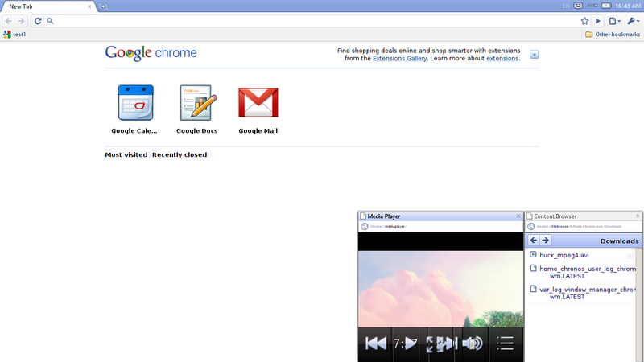Open home_chronos_user_log file

(x=588, y=272)
